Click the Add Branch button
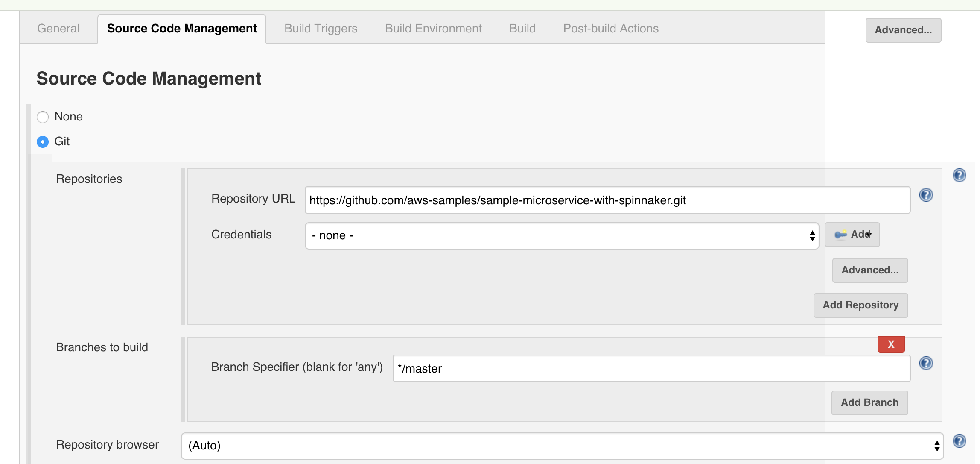The width and height of the screenshot is (980, 464). [869, 402]
